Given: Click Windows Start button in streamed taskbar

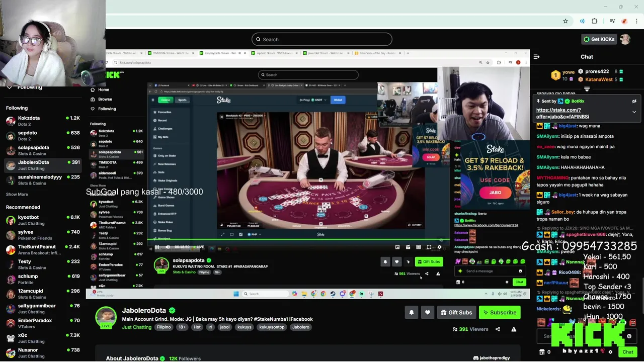Looking at the screenshot, I should click(236, 294).
